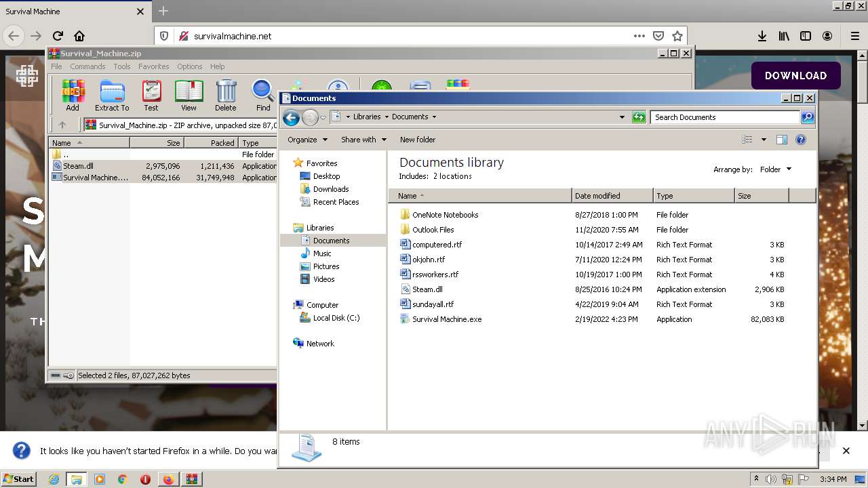Select Survival Machine.exe in Documents
This screenshot has height=488, width=868.
click(x=447, y=319)
